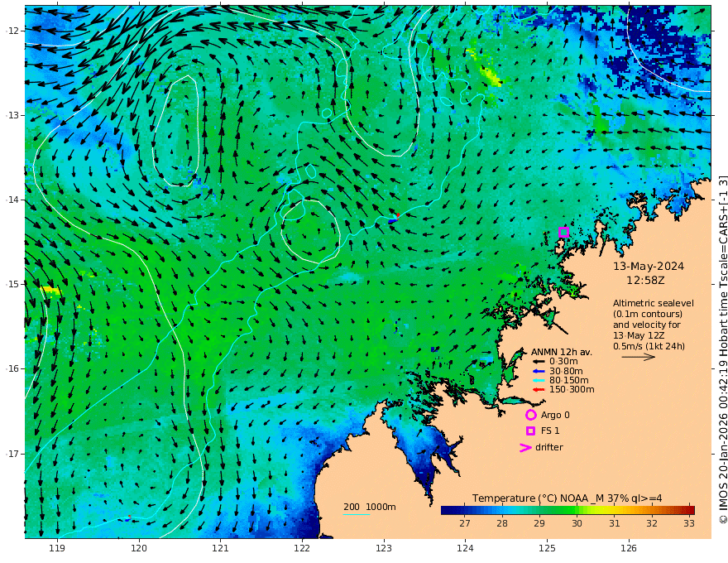Click the Altimetric sealevel description text
The width and height of the screenshot is (728, 563).
click(x=654, y=325)
